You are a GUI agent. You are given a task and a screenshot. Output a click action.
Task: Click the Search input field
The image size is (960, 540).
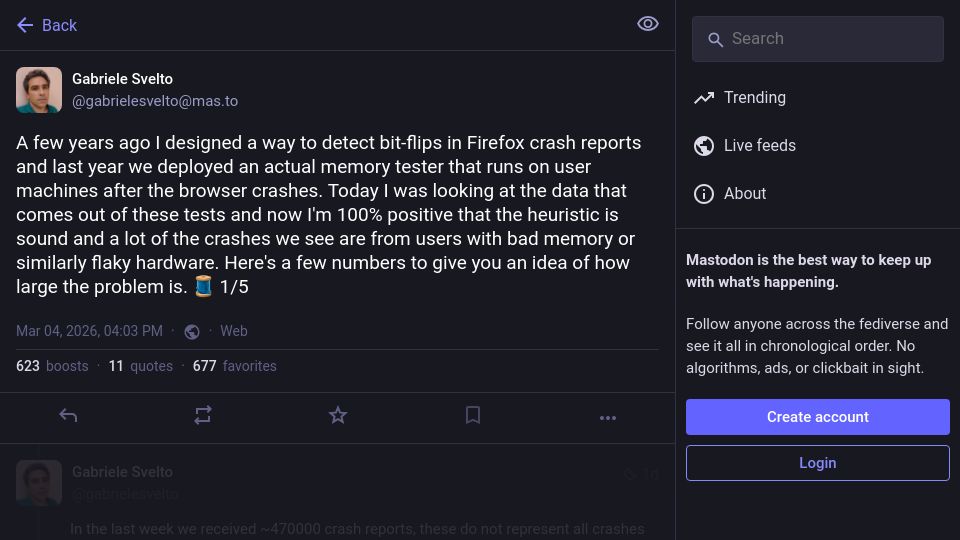[x=817, y=39]
